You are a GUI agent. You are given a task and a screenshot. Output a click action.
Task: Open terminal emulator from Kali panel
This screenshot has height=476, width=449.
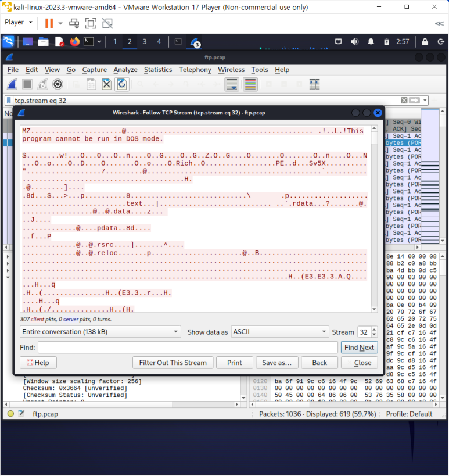[x=89, y=42]
